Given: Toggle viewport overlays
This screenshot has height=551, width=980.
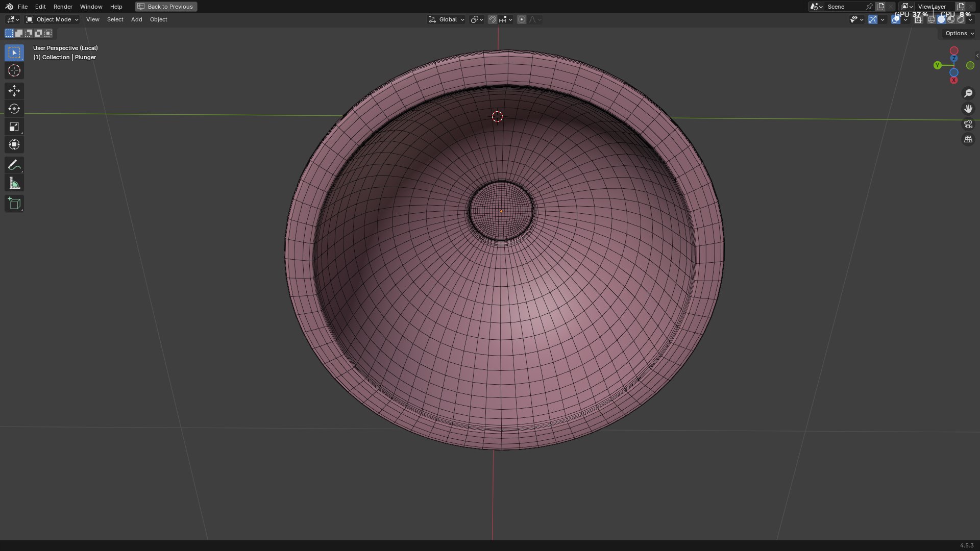Looking at the screenshot, I should [x=896, y=19].
